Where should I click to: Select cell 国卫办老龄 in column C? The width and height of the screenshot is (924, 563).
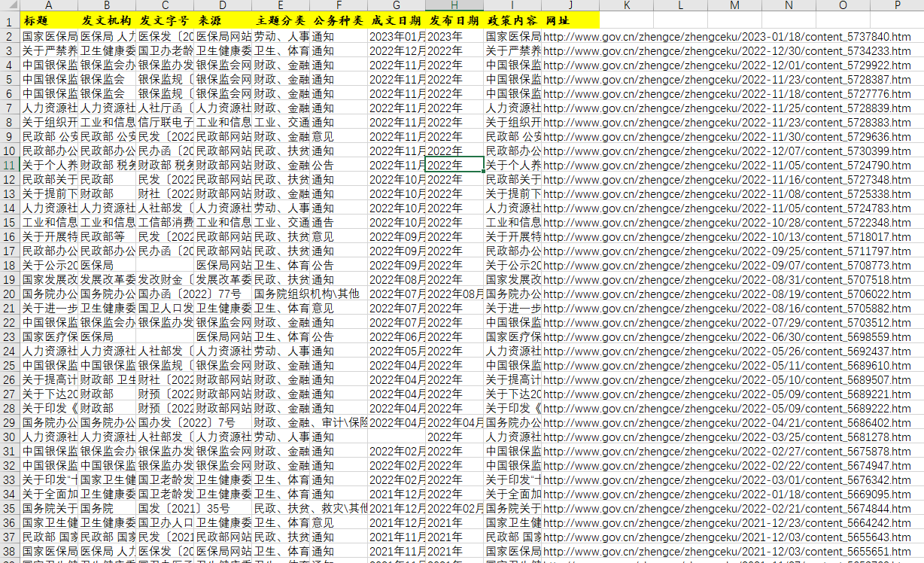pyautogui.click(x=165, y=50)
